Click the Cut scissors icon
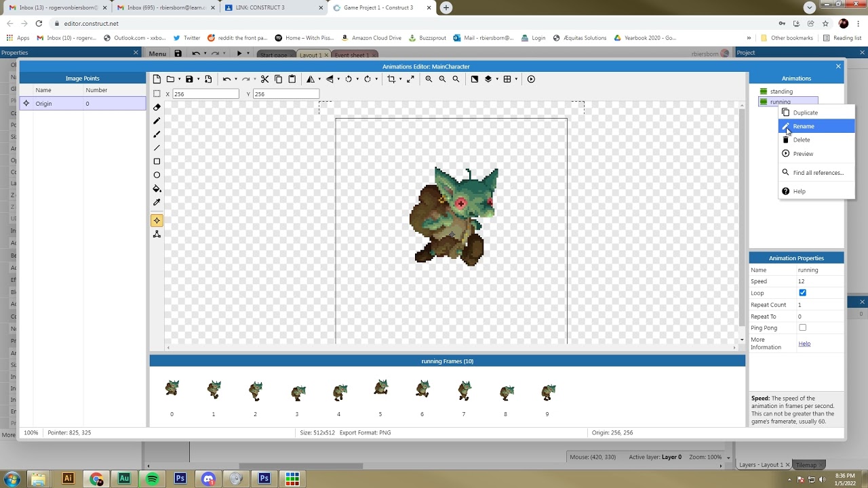868x488 pixels. coord(264,79)
